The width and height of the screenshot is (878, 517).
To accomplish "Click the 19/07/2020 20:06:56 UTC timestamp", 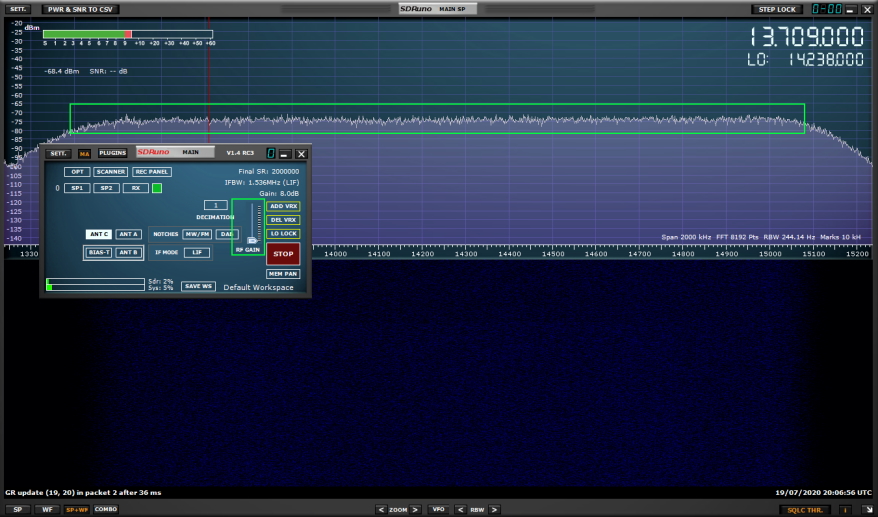I will (824, 493).
